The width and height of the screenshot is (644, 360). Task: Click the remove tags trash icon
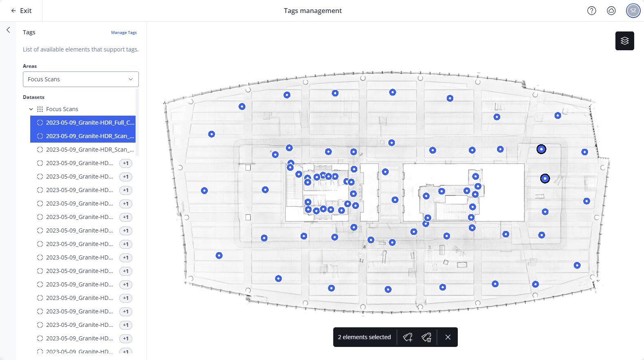tap(426, 337)
